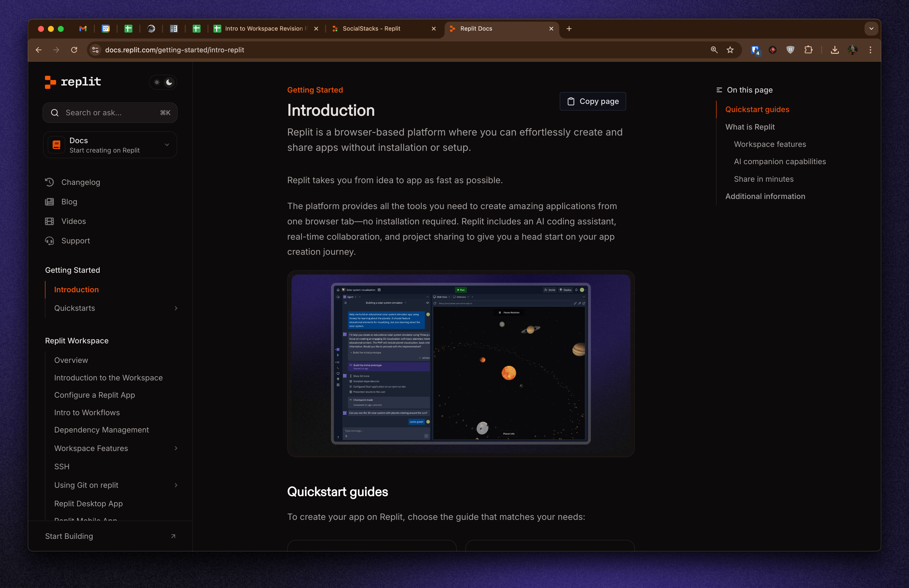The image size is (909, 588).
Task: Click the Getting Started breadcrumb
Action: (x=315, y=90)
